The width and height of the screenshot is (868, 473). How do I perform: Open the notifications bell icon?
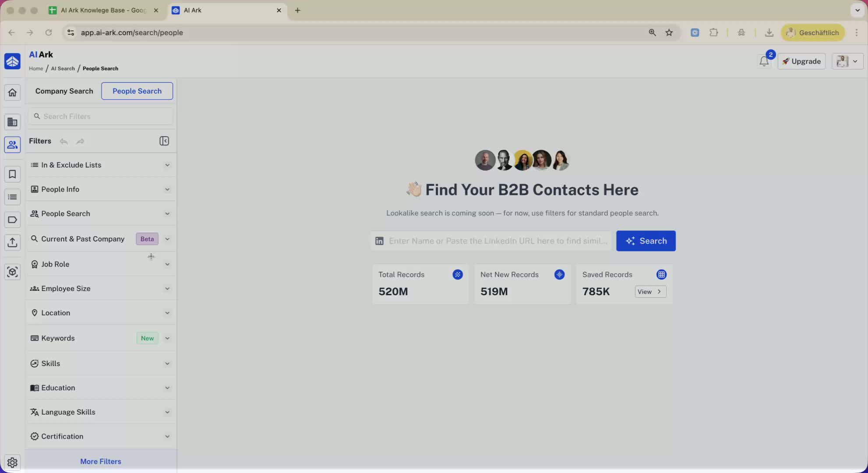tap(764, 61)
